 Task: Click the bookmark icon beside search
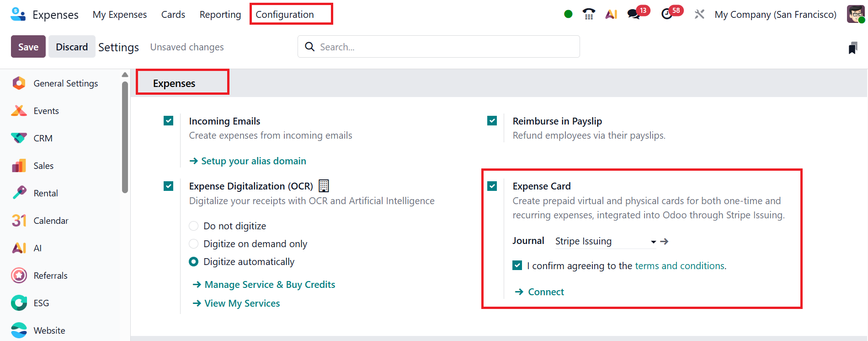click(x=852, y=48)
